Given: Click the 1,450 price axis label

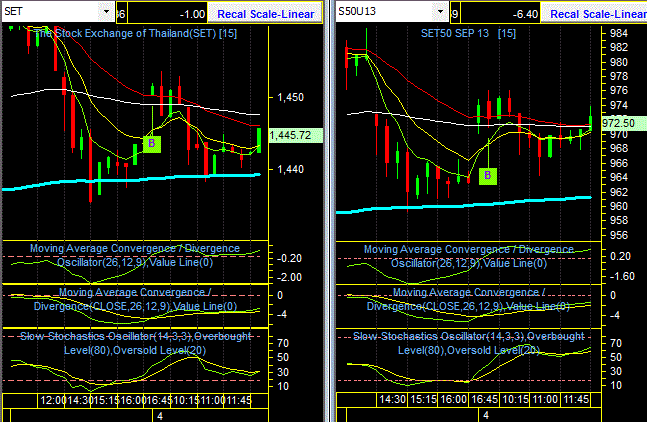Looking at the screenshot, I should click(x=290, y=97).
